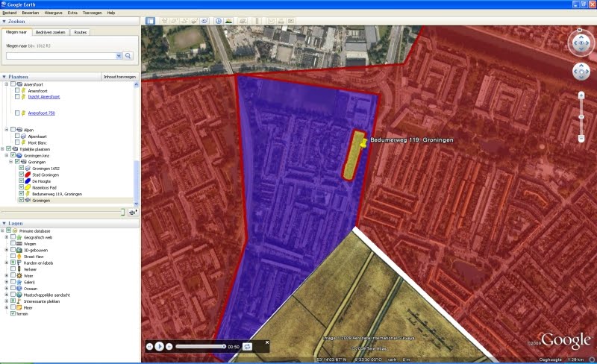Open the historical imagery clock icon

click(x=219, y=21)
